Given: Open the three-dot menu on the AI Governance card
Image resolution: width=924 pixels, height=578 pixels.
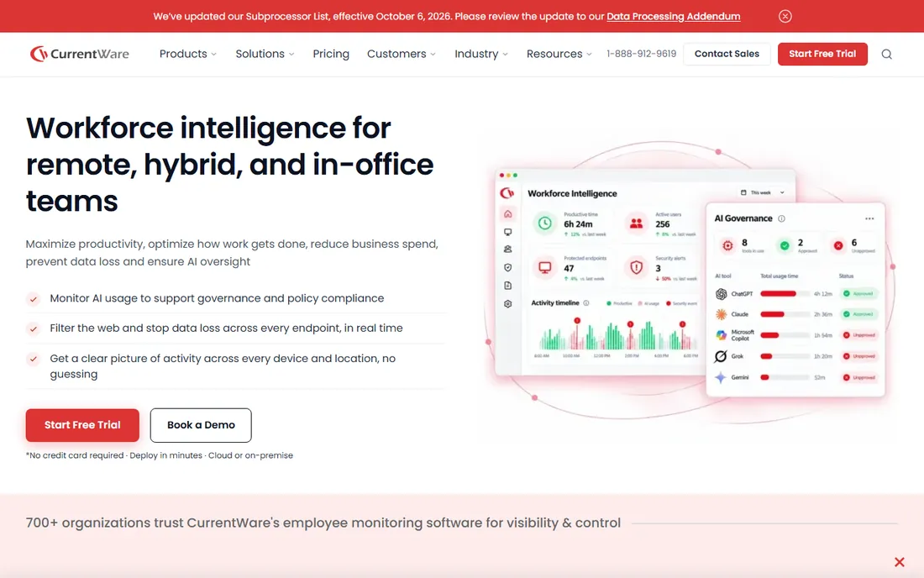Looking at the screenshot, I should [x=869, y=218].
